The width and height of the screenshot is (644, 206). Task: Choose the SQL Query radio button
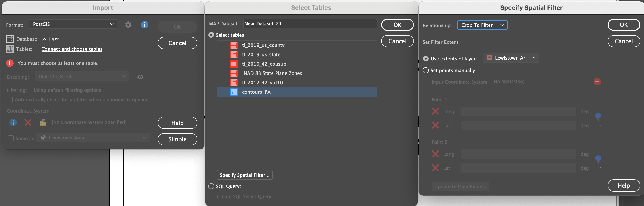211,186
